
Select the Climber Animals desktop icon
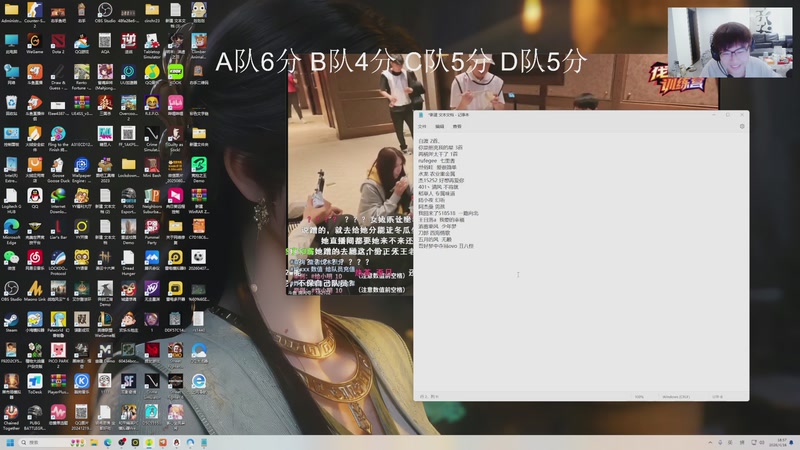click(x=199, y=45)
